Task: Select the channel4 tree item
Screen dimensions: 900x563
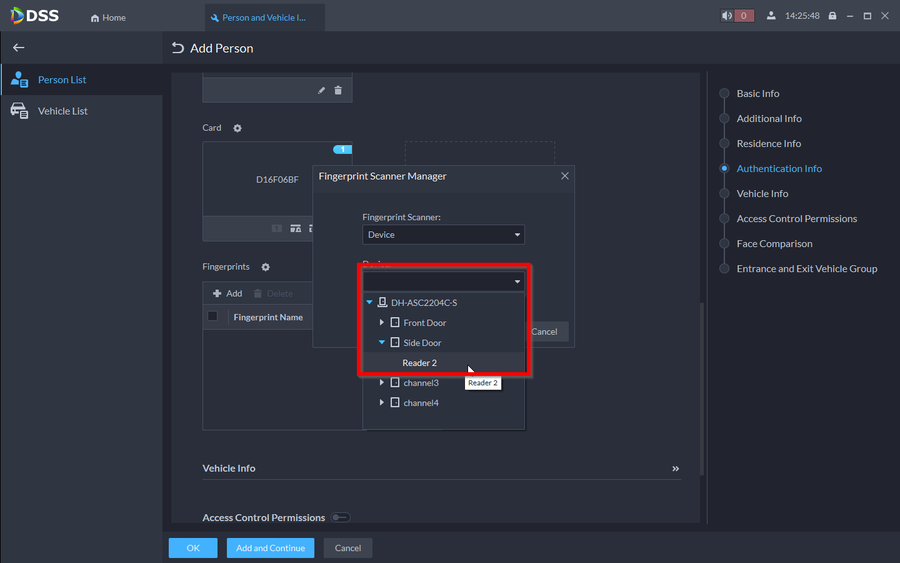Action: pos(421,403)
